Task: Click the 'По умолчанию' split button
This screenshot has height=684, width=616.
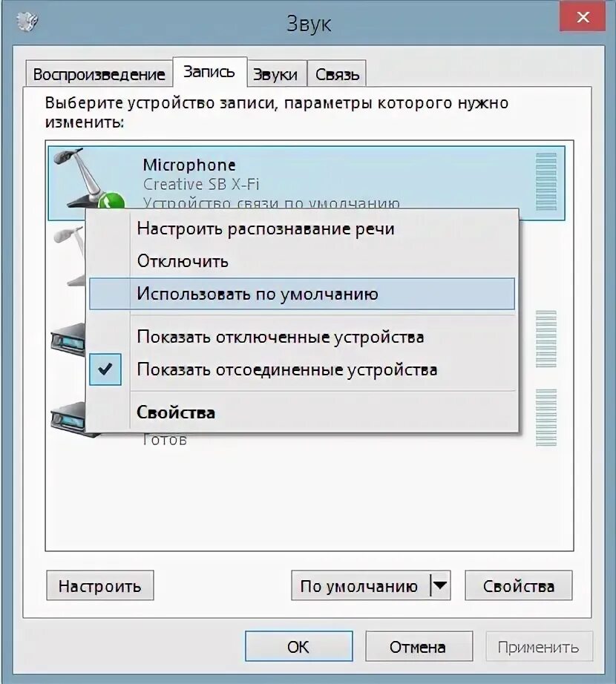Action: point(371,585)
